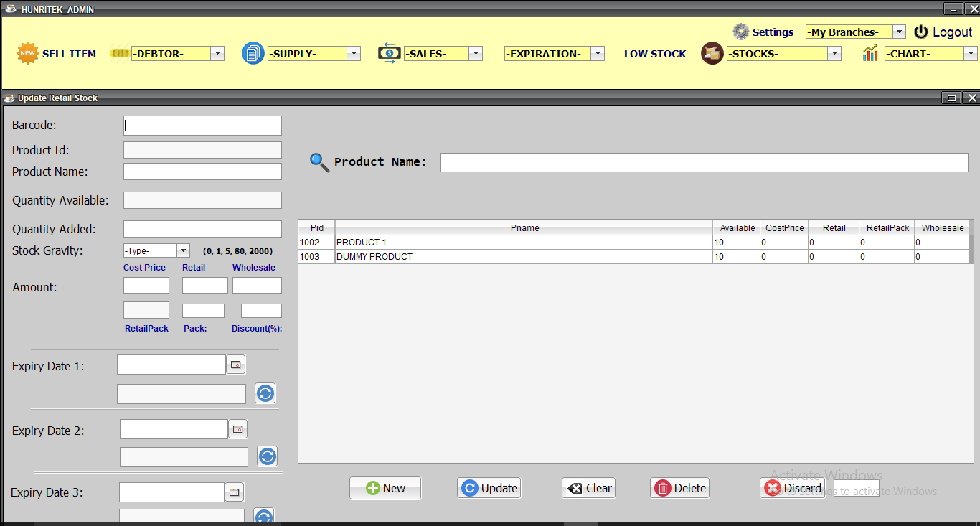Open the LOW STOCK view
This screenshot has width=980, height=526.
[654, 53]
